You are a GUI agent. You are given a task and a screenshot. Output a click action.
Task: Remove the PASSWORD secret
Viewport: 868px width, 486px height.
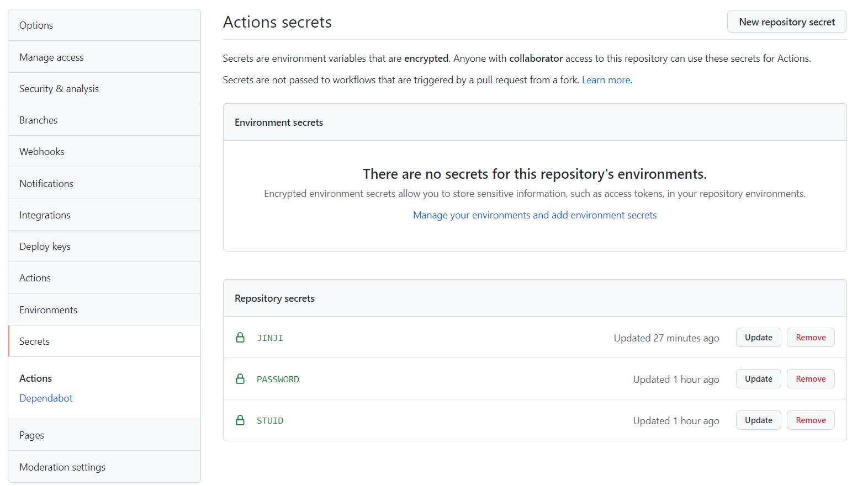pos(810,379)
